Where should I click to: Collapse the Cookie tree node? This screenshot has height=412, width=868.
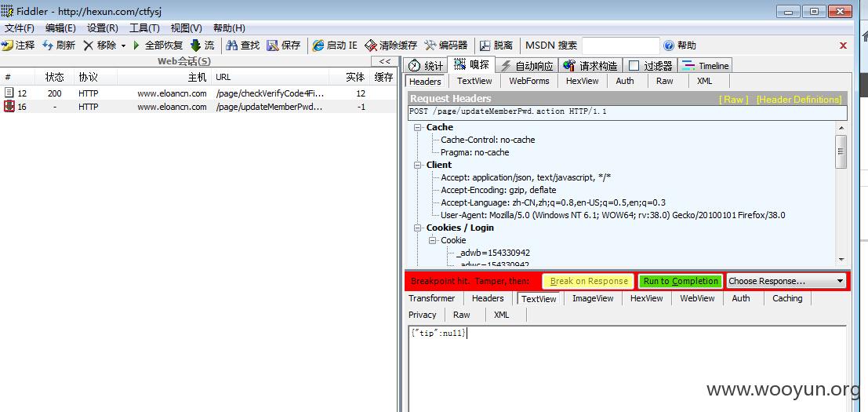pos(432,240)
